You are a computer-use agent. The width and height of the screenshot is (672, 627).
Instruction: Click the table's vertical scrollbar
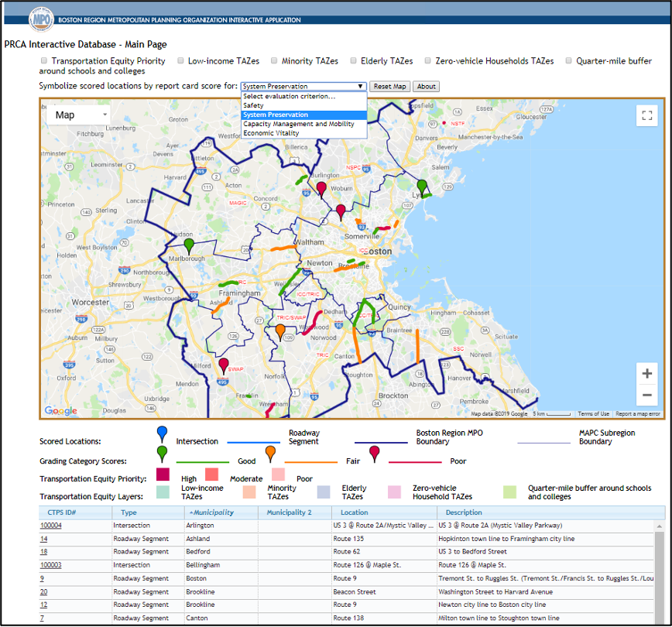click(x=660, y=573)
